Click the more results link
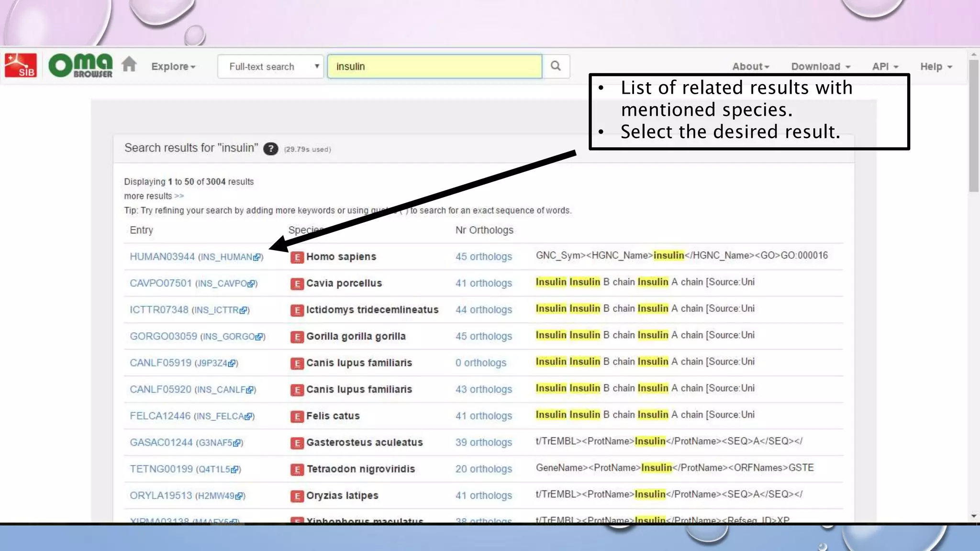The width and height of the screenshot is (980, 551). pos(154,196)
